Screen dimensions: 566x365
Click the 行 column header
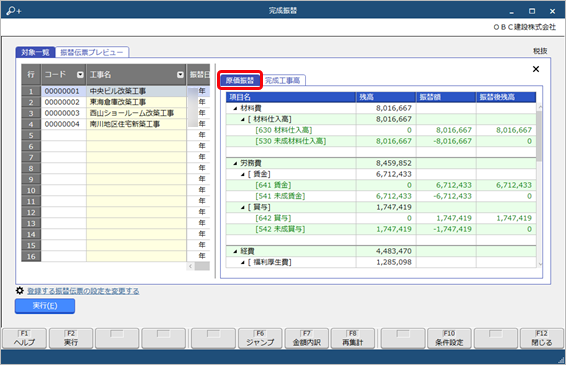coord(31,75)
